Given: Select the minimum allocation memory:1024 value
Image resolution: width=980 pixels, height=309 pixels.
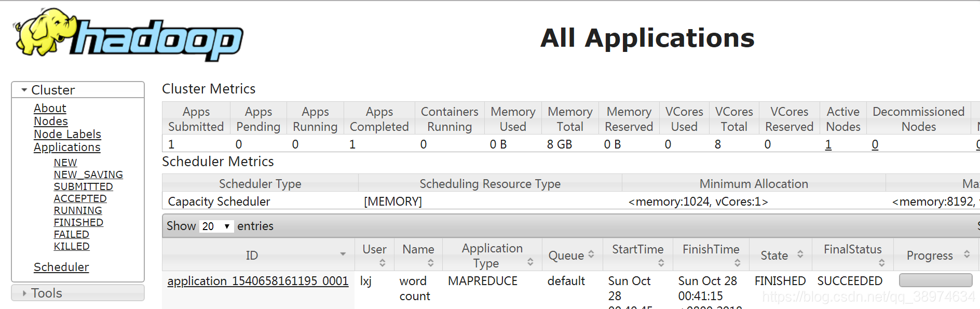Looking at the screenshot, I should [x=698, y=201].
